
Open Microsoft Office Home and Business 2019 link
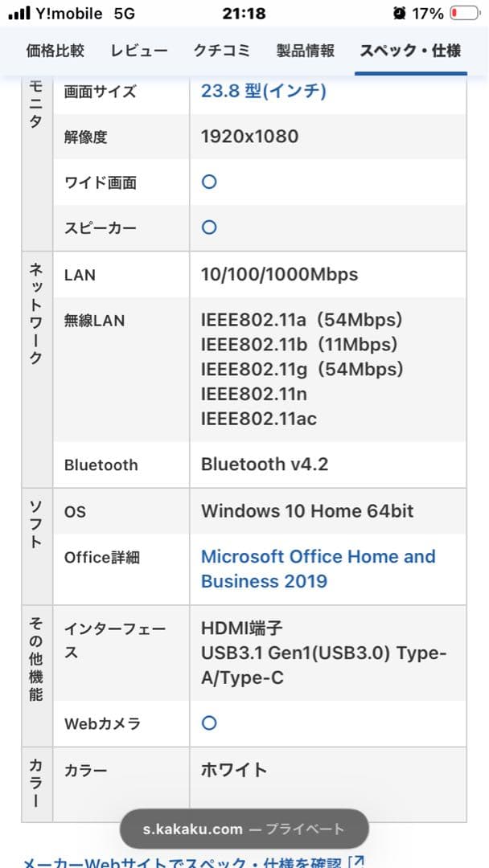(x=318, y=568)
